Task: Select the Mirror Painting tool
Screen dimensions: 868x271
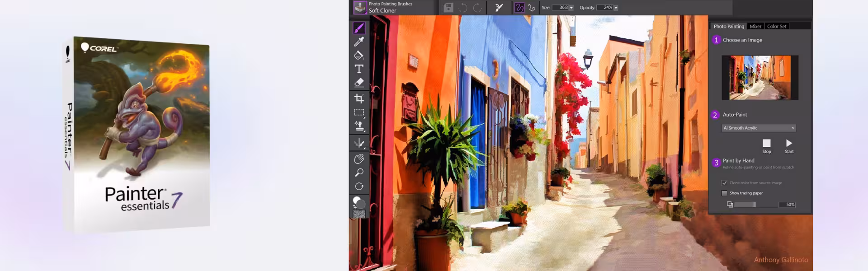Action: [359, 143]
